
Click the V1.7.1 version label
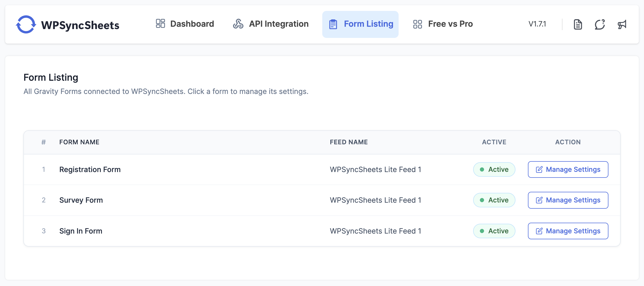point(537,24)
